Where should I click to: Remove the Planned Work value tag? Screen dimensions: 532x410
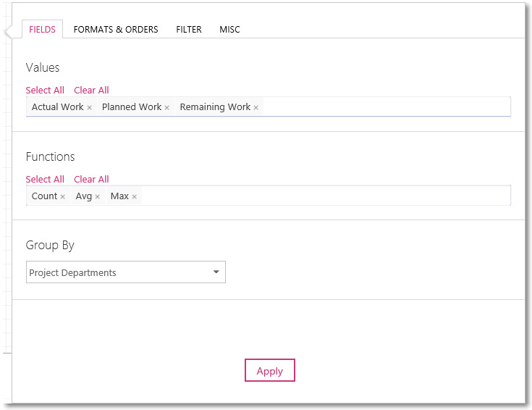tap(167, 108)
